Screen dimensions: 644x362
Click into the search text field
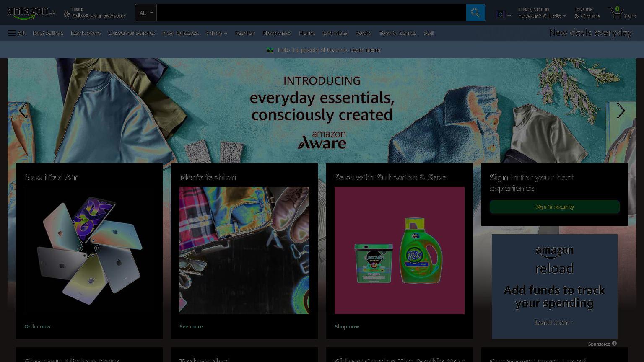[x=311, y=13]
